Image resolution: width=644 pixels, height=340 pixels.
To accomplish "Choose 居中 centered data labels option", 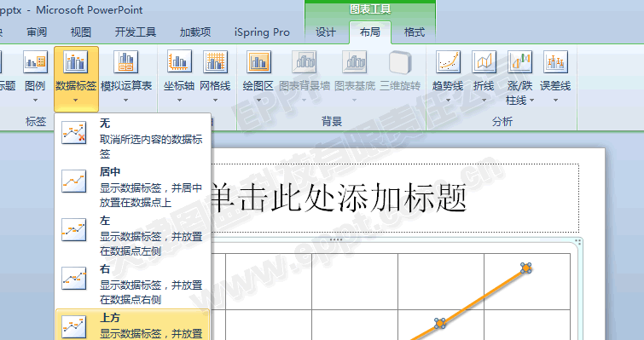I will 132,187.
